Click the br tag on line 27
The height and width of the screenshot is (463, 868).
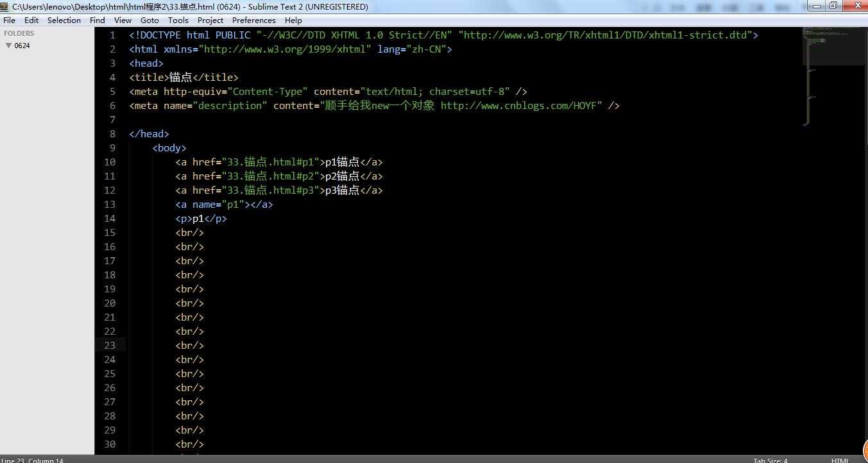click(189, 402)
